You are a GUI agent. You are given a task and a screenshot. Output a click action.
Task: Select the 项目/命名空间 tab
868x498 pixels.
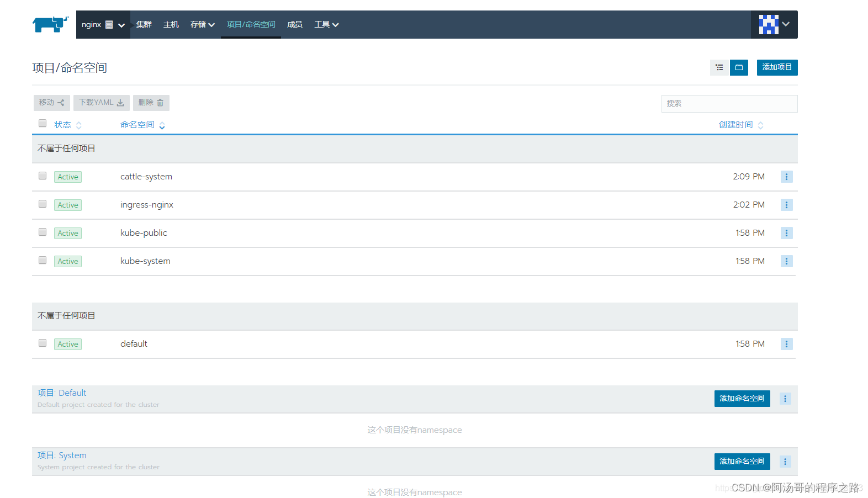click(251, 24)
